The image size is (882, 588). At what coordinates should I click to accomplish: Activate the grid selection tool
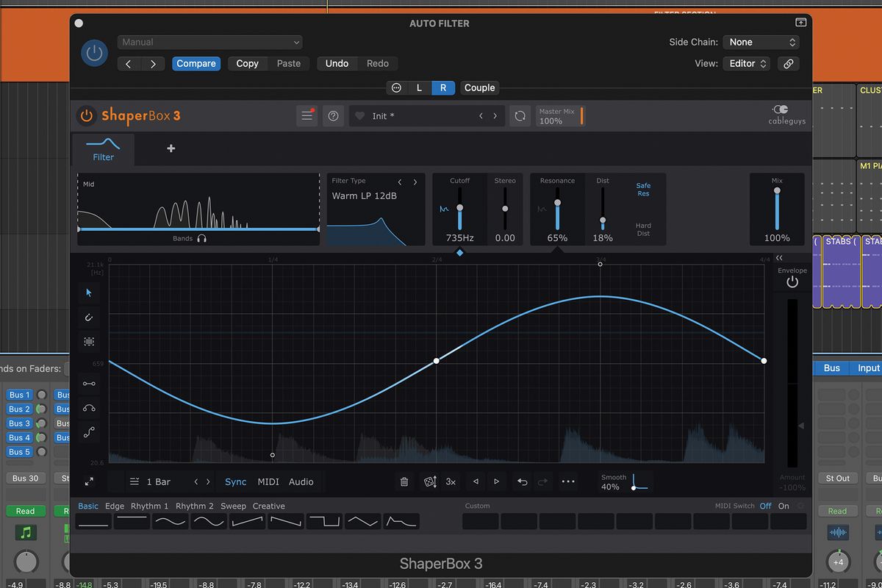point(88,341)
